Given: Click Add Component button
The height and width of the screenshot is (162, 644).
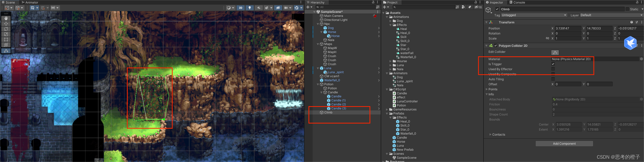Looking at the screenshot, I should 564,144.
